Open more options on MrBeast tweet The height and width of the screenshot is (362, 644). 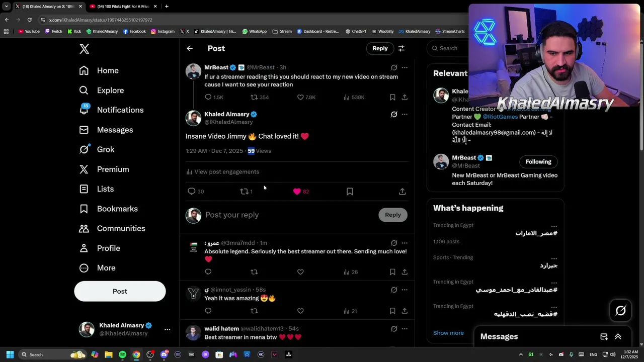(x=405, y=67)
